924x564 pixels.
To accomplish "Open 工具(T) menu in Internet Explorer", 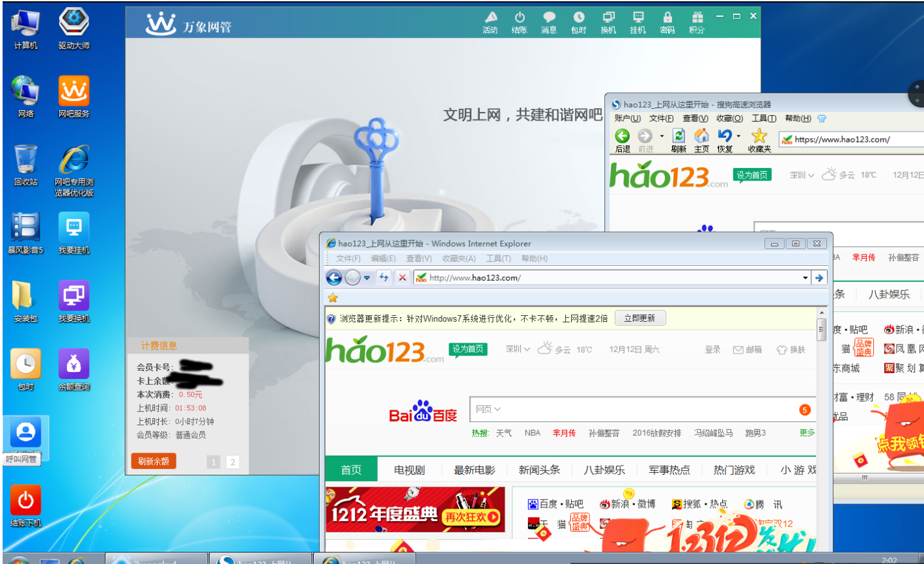I will tap(498, 259).
